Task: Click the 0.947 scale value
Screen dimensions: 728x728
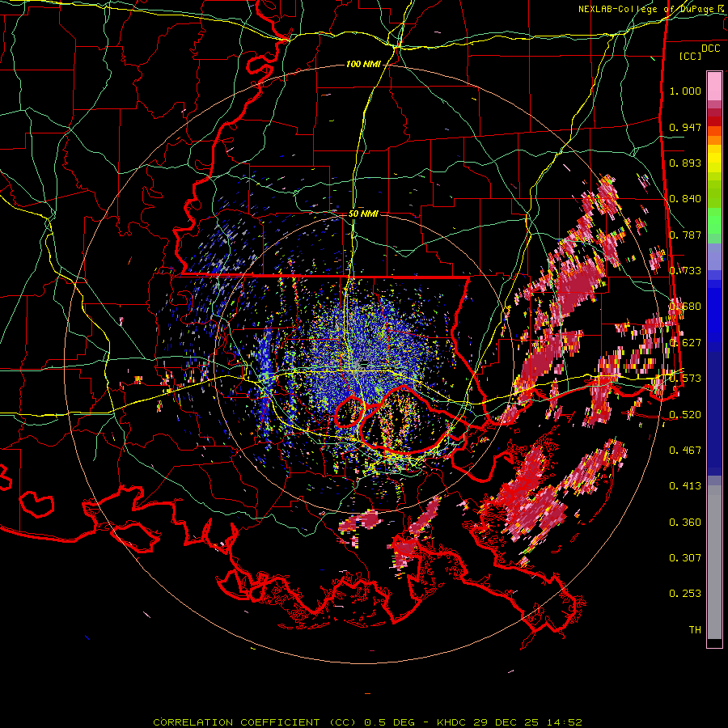Action: 685,127
